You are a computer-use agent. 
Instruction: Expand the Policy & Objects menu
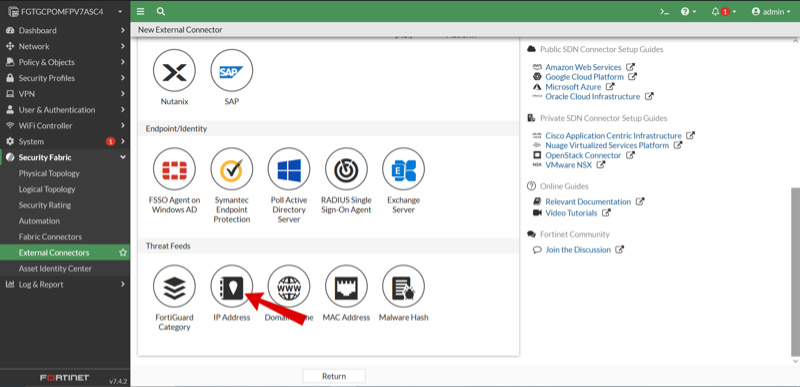pos(65,62)
